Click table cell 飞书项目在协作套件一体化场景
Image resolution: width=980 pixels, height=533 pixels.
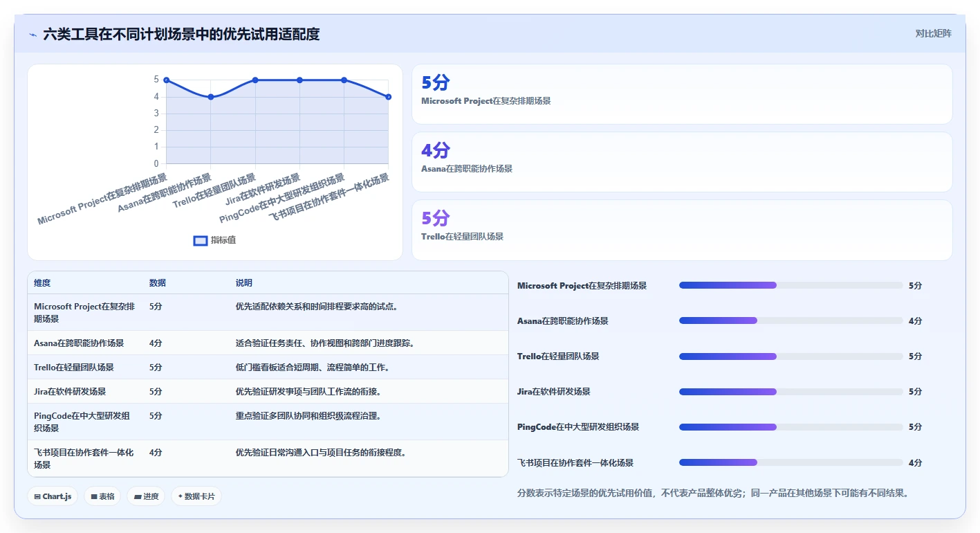coord(84,458)
